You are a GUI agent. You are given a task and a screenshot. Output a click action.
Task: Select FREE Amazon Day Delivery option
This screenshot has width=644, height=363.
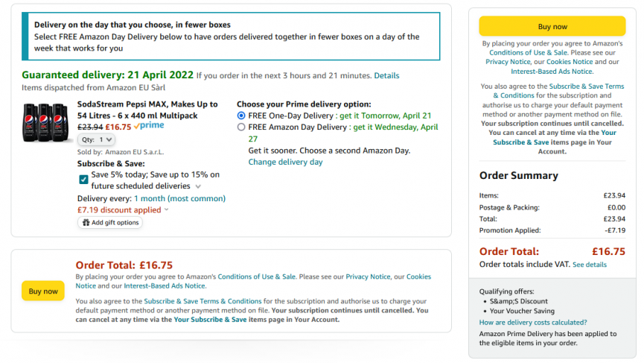(x=241, y=127)
